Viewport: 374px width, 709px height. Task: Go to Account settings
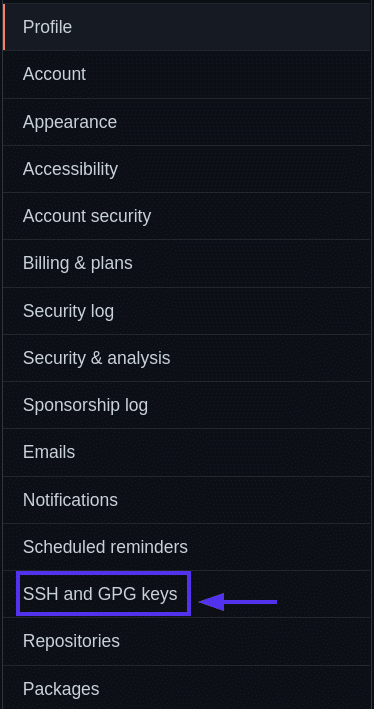pos(186,74)
